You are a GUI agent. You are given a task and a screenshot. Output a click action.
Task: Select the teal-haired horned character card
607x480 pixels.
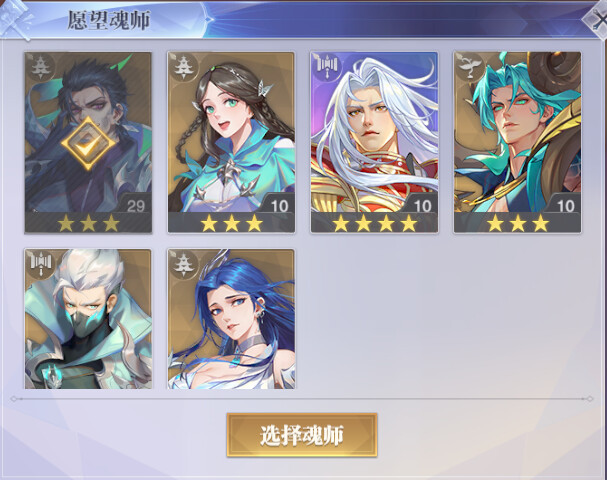coord(518,142)
